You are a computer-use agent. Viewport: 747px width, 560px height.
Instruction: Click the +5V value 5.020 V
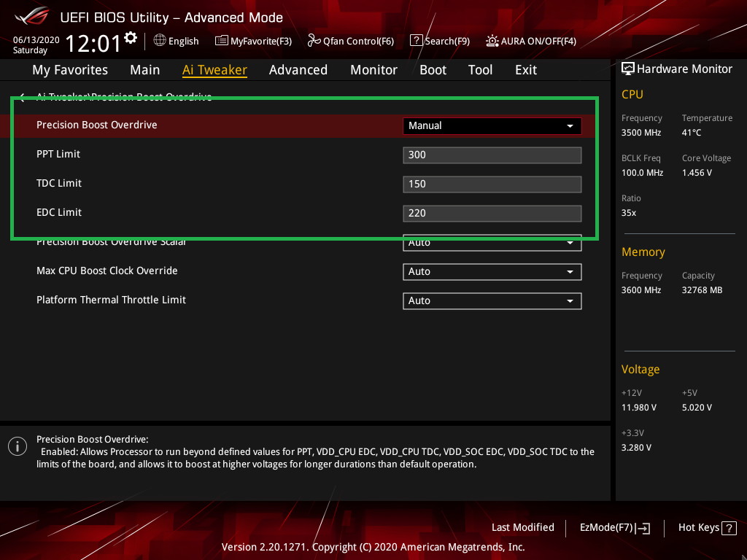point(697,408)
